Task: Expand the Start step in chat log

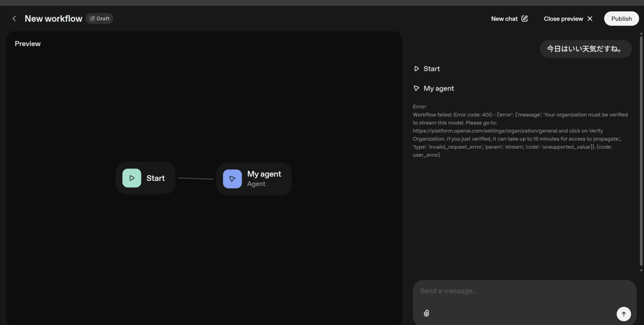Action: [431, 69]
